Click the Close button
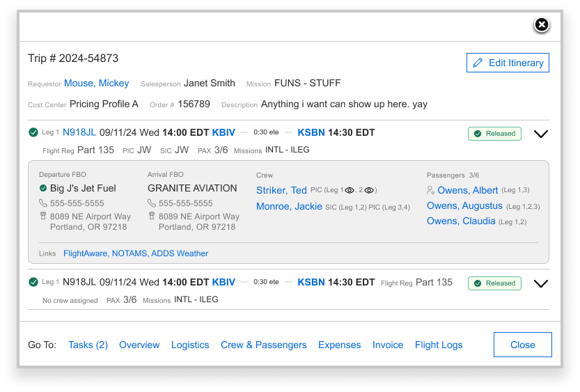 pos(523,345)
